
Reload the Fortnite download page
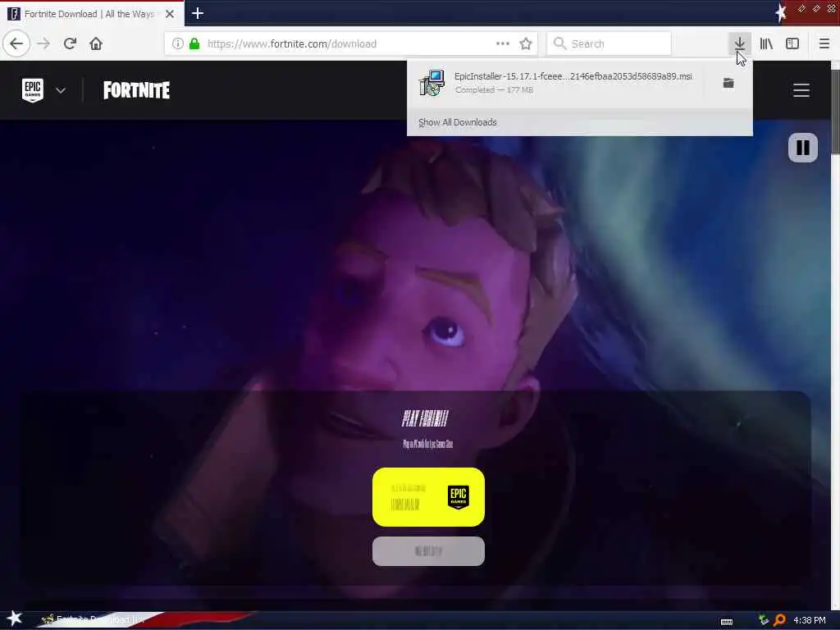(70, 43)
